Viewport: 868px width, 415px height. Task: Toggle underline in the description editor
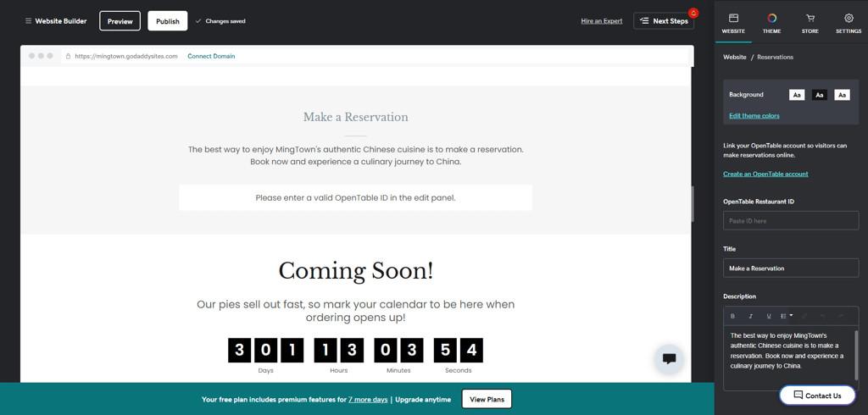(x=768, y=316)
